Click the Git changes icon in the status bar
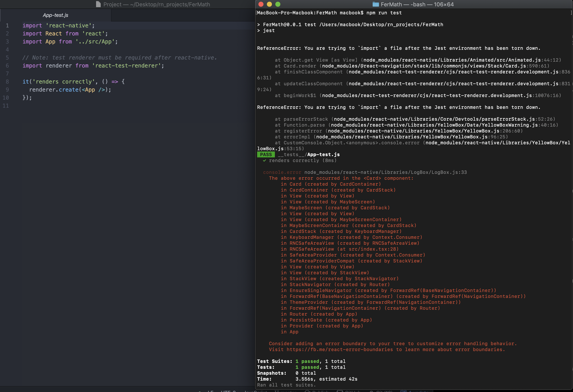This screenshot has width=573, height=392. 372,391
